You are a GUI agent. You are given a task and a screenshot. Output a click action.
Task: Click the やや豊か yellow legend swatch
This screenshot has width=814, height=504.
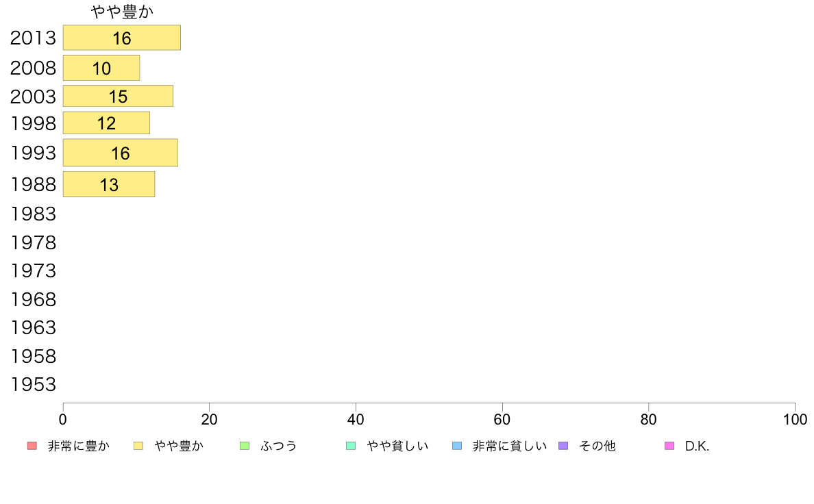pyautogui.click(x=138, y=446)
